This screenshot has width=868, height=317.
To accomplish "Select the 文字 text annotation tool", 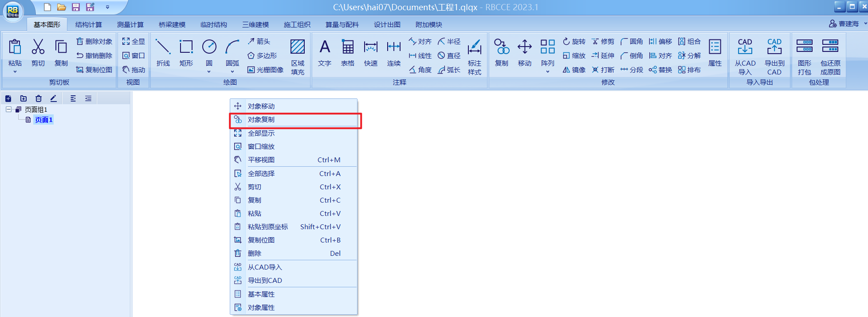I will click(x=324, y=53).
